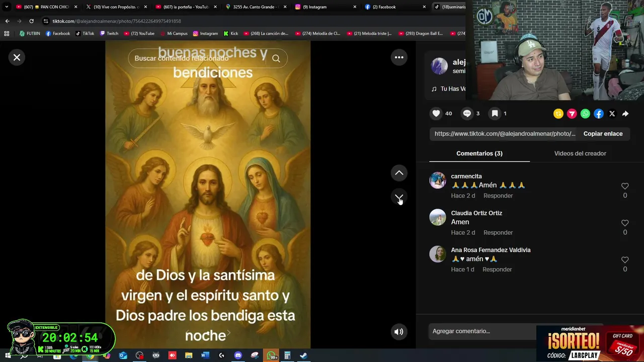Screen dimensions: 644x362
Task: Reply to Claudia Ortiz Ortiz's comment
Action: point(498,232)
